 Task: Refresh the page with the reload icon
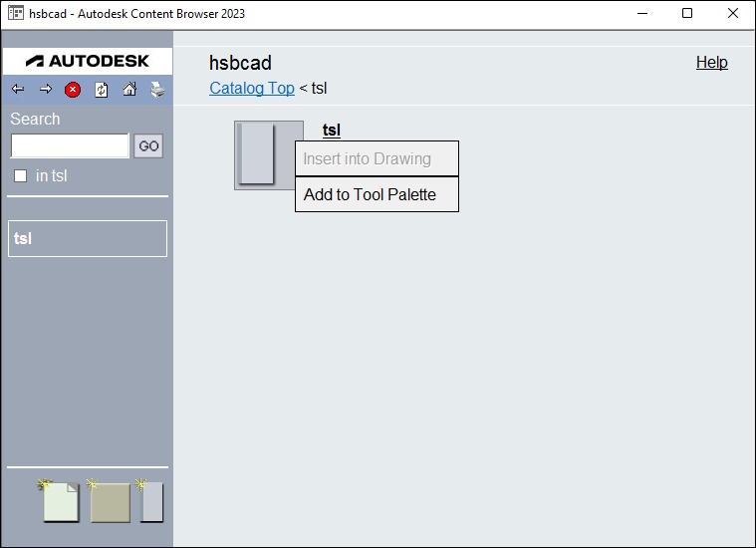(x=102, y=90)
